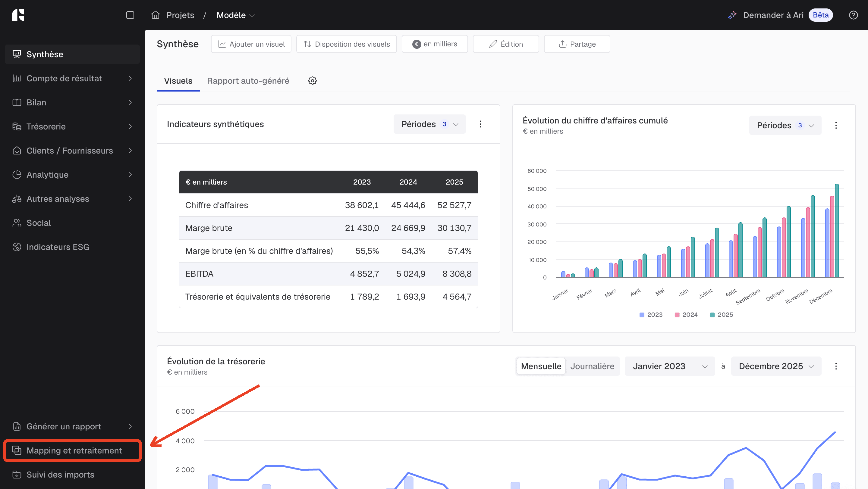Viewport: 868px width, 489px height.
Task: Click the Social people icon
Action: click(x=17, y=223)
